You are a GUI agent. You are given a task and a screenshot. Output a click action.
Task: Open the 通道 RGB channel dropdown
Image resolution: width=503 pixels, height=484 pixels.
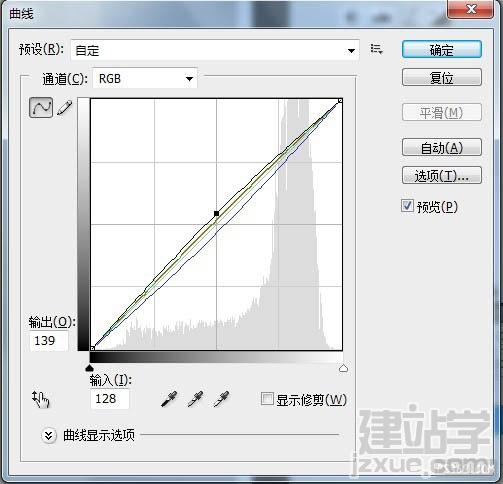[145, 79]
